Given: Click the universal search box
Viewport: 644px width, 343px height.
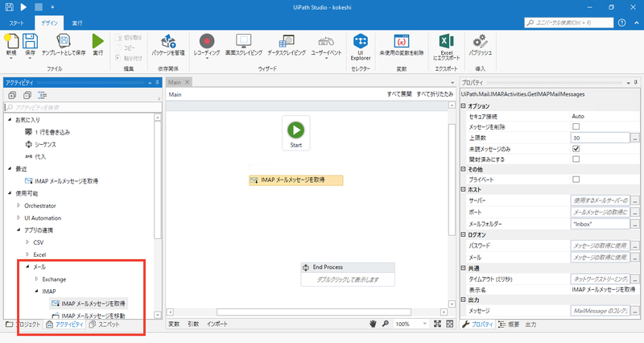Looking at the screenshot, I should pos(569,23).
